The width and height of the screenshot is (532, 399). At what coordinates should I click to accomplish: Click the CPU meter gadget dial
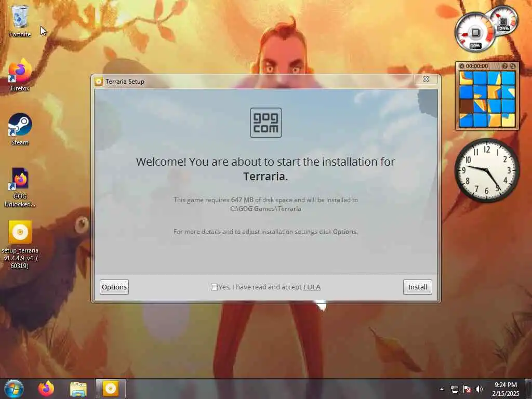point(474,33)
